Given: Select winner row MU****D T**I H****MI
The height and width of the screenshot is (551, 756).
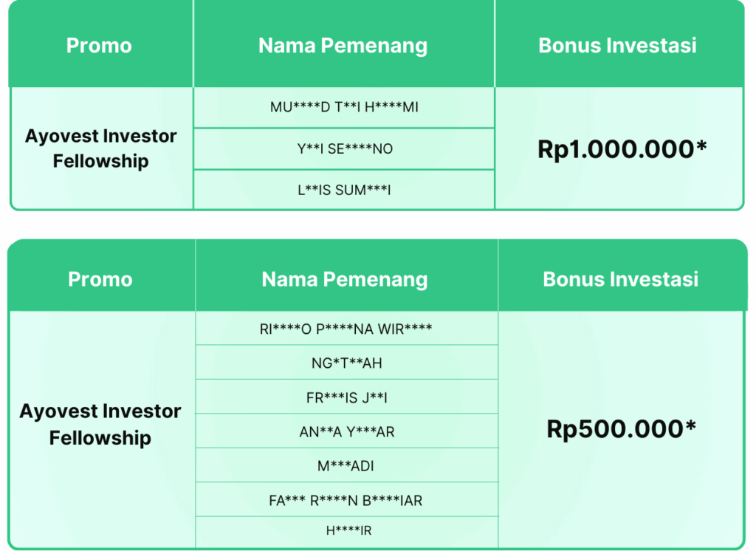Looking at the screenshot, I should click(344, 107).
